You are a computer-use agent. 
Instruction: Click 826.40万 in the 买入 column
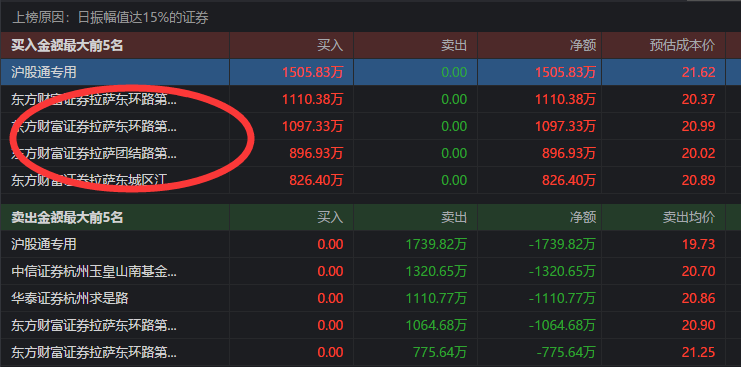click(316, 180)
